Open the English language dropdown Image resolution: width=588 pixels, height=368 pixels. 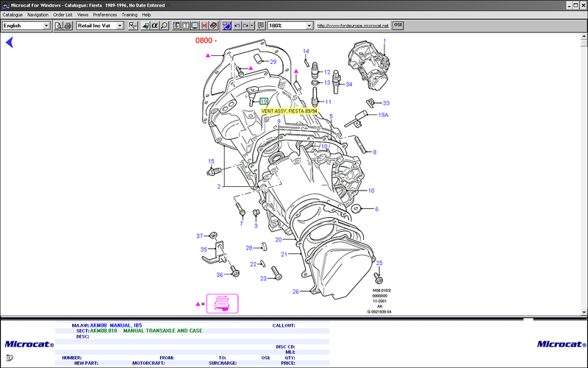point(46,26)
